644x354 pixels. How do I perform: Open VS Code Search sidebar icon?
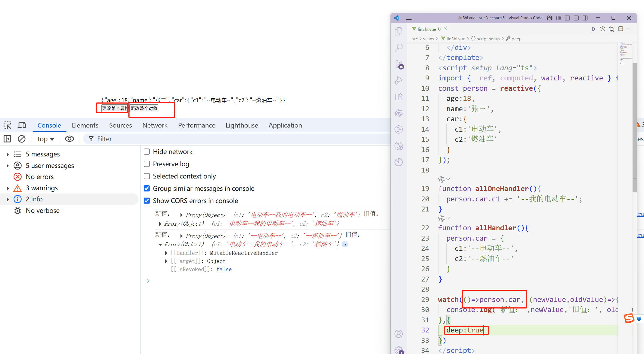click(399, 47)
